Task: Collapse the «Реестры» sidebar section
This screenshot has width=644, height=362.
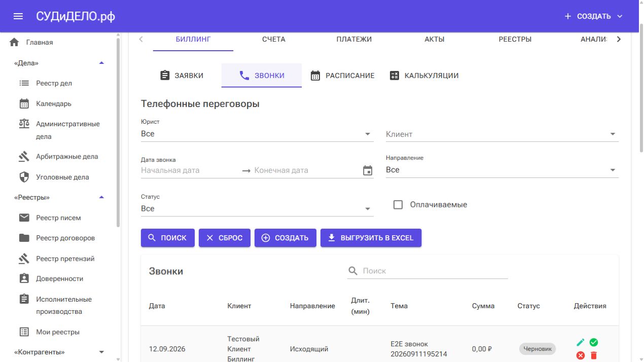Action: click(101, 197)
